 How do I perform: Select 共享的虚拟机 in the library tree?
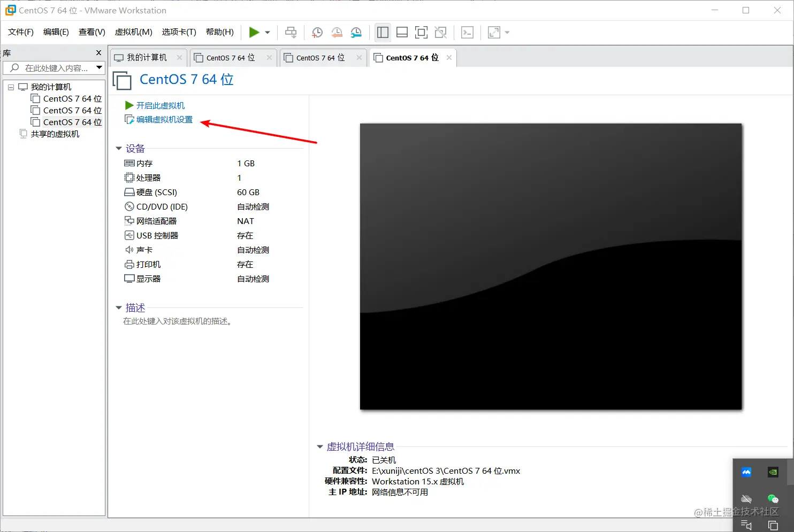55,134
